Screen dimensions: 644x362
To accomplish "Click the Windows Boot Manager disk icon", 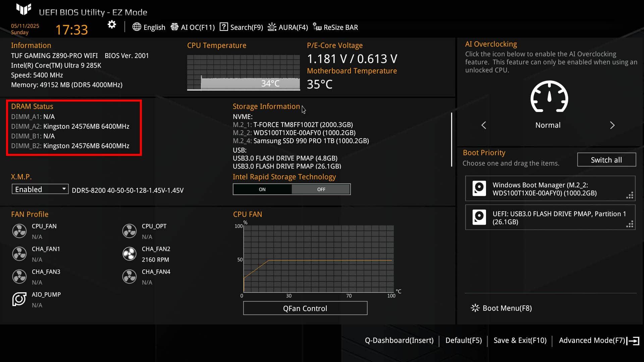I will [x=479, y=188].
